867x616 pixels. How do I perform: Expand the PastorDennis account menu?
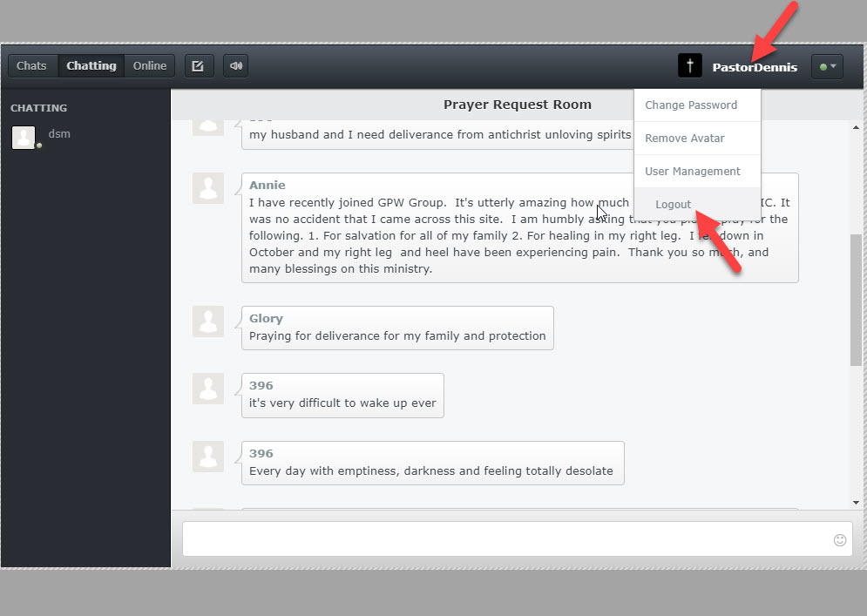tap(755, 67)
